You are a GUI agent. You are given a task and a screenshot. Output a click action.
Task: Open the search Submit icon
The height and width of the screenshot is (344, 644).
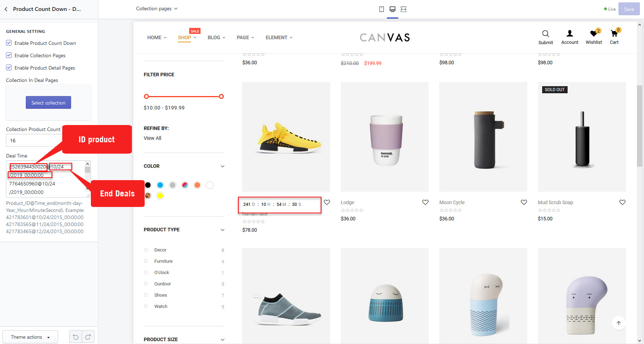click(x=545, y=34)
